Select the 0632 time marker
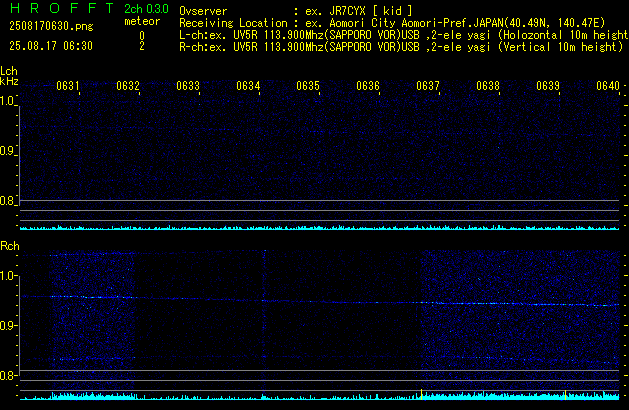Viewport: 629px width, 410px height. 128,86
